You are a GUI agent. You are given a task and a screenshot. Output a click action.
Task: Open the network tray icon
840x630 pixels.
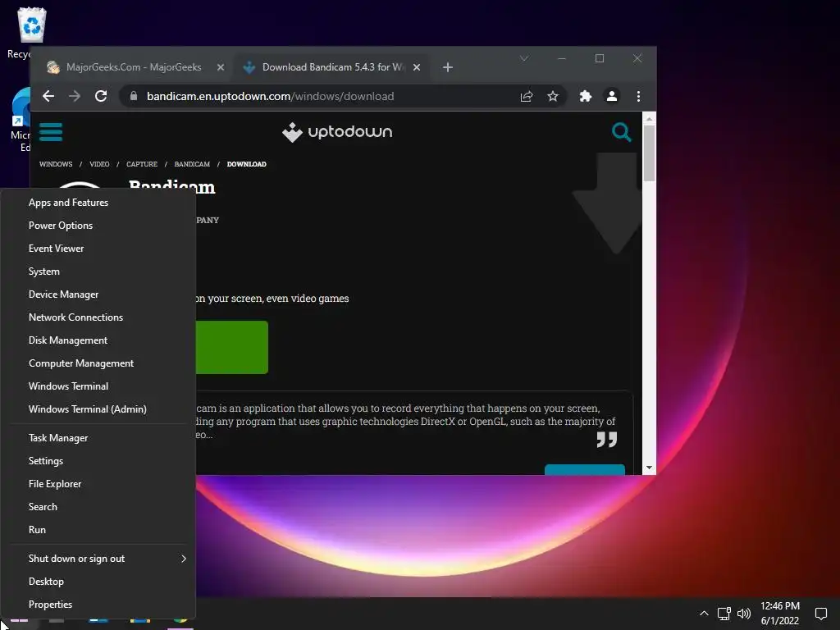[724, 614]
